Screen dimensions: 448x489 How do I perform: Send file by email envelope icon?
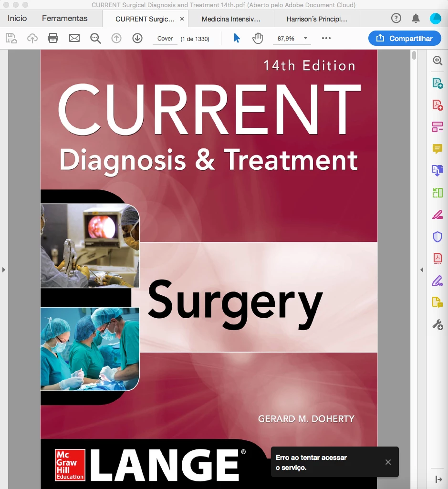pyautogui.click(x=74, y=38)
